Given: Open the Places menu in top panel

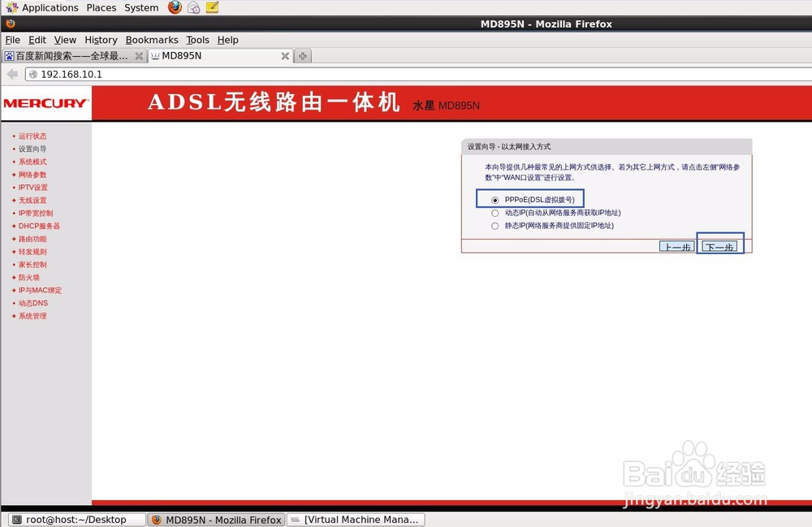Looking at the screenshot, I should pyautogui.click(x=101, y=8).
